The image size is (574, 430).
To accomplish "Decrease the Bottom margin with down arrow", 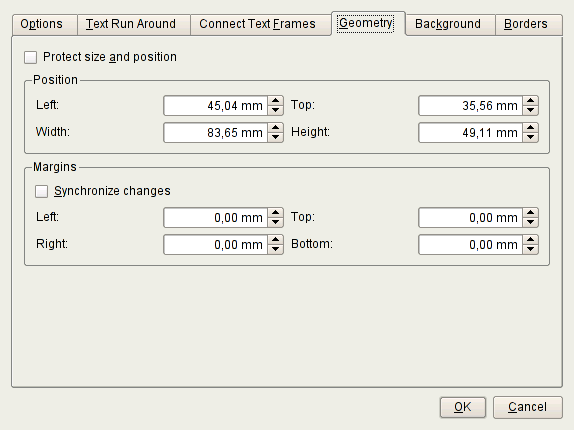I will pos(530,250).
